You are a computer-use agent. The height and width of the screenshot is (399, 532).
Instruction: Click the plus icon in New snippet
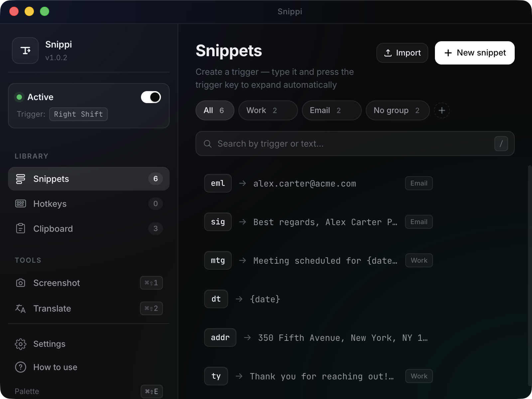[448, 53]
